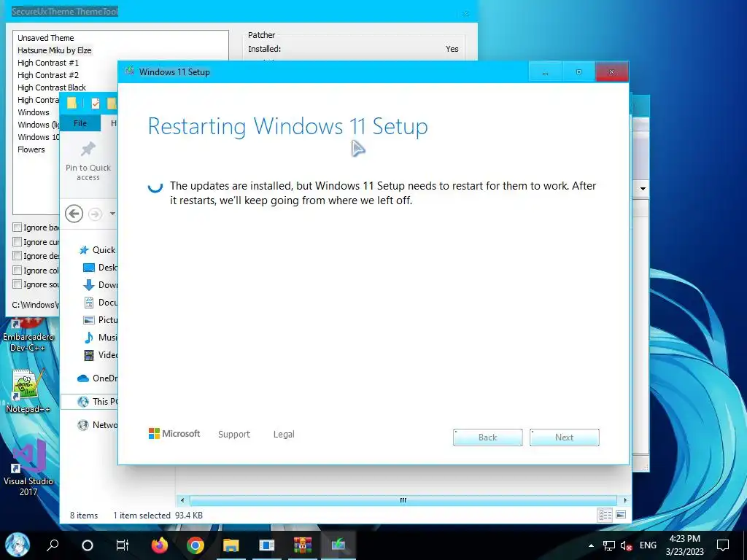Open File Explorer from taskbar
Image resolution: width=747 pixels, height=560 pixels.
click(231, 545)
